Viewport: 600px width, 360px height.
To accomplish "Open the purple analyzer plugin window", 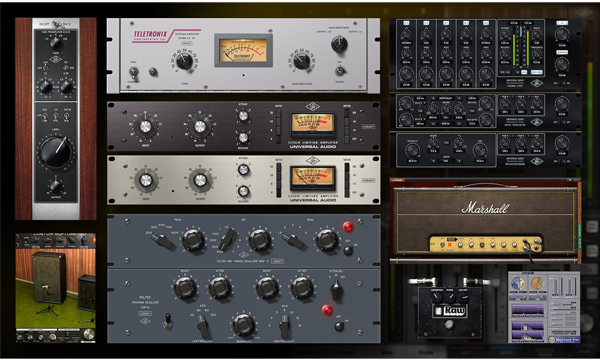I will pyautogui.click(x=544, y=308).
